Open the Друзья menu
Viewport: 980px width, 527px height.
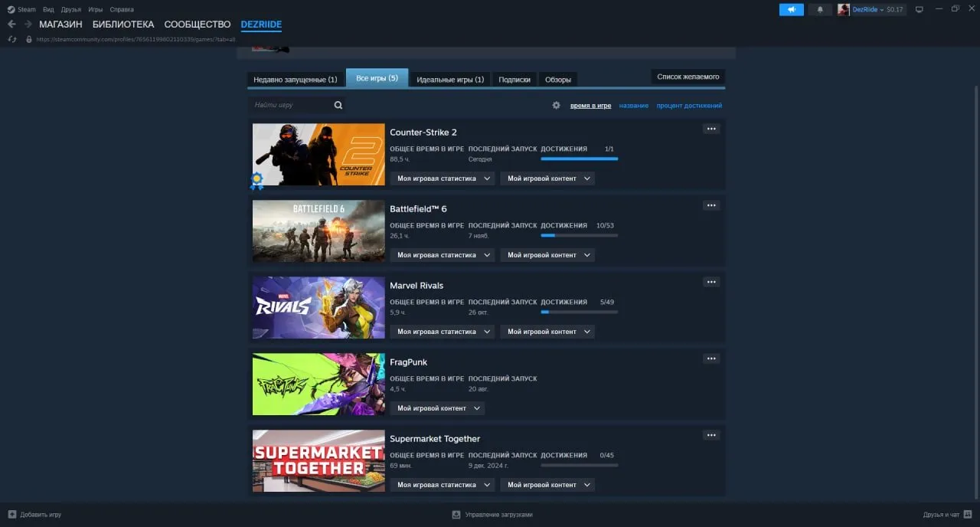click(71, 9)
